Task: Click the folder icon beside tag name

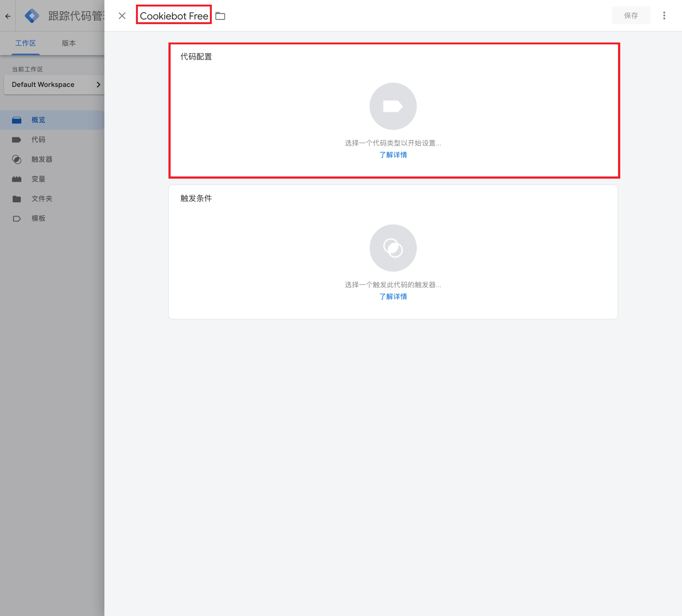Action: click(x=220, y=16)
